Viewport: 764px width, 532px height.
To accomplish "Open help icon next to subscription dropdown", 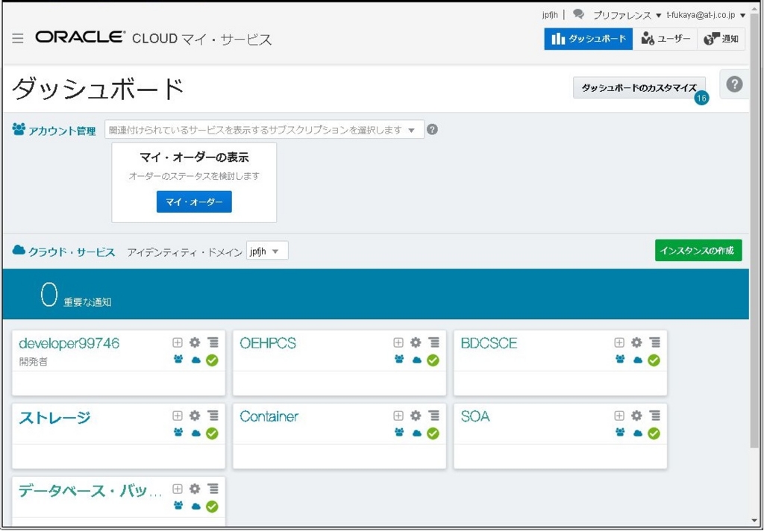I will [x=432, y=130].
